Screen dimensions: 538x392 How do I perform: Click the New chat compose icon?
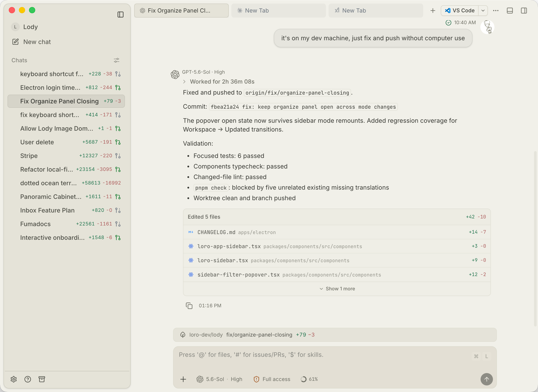click(x=15, y=42)
